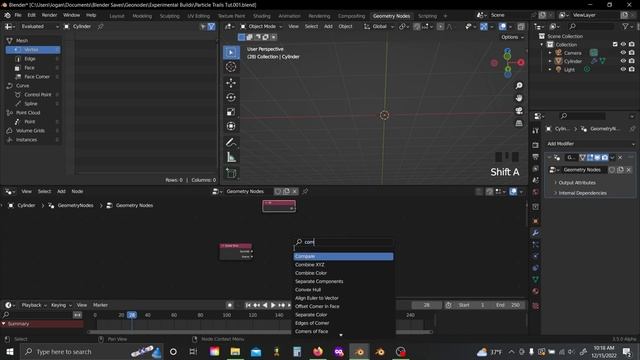Open Calculator from the Windows taskbar
The width and height of the screenshot is (640, 360).
297,351
